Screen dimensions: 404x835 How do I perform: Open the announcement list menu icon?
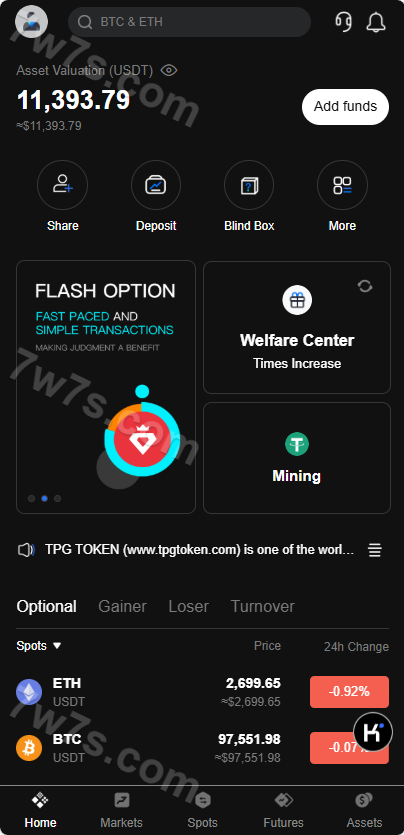pyautogui.click(x=375, y=550)
